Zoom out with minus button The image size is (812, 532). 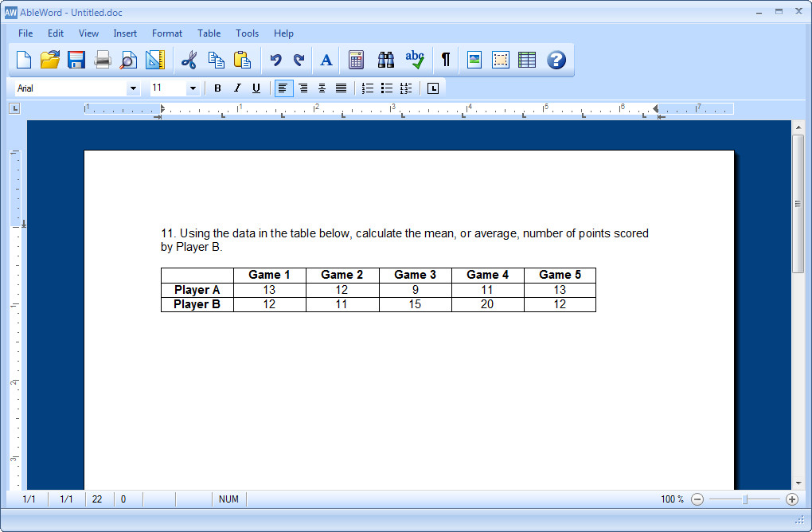coord(697,499)
